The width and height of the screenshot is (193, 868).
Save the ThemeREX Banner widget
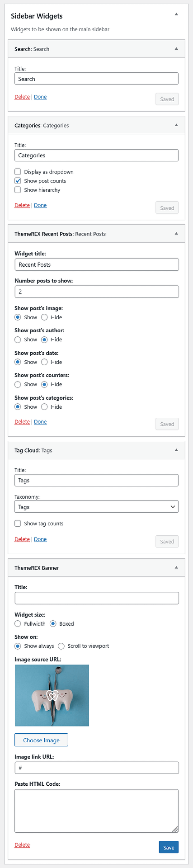point(169,847)
